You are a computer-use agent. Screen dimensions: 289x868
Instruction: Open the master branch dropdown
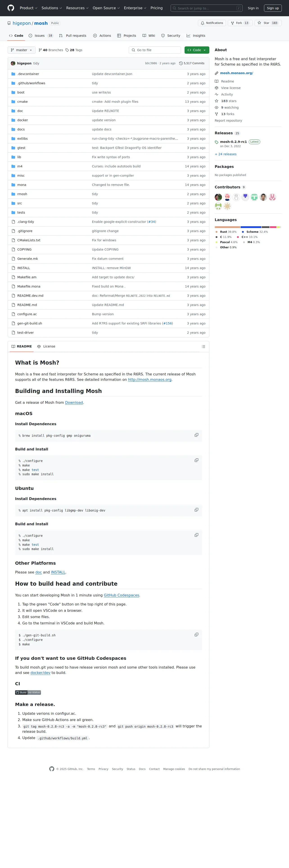pyautogui.click(x=22, y=50)
